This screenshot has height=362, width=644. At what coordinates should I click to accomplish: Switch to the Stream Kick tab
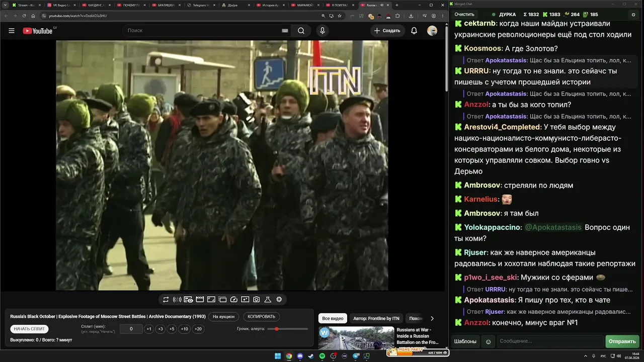pyautogui.click(x=27, y=5)
